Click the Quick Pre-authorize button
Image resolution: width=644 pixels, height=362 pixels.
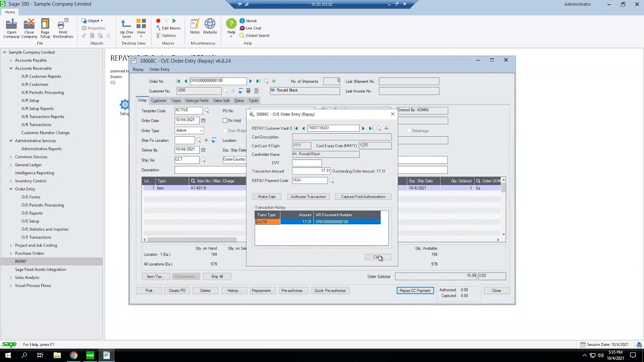pyautogui.click(x=330, y=291)
